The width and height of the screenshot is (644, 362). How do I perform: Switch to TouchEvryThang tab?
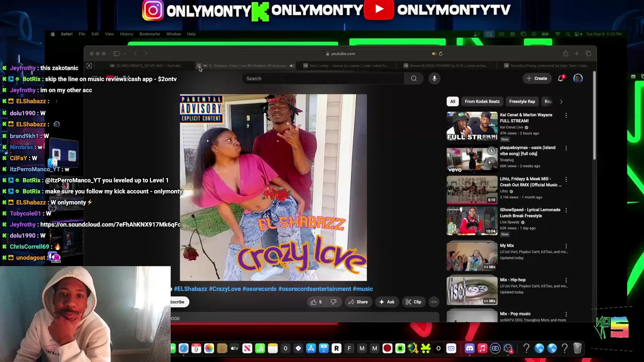click(x=546, y=66)
